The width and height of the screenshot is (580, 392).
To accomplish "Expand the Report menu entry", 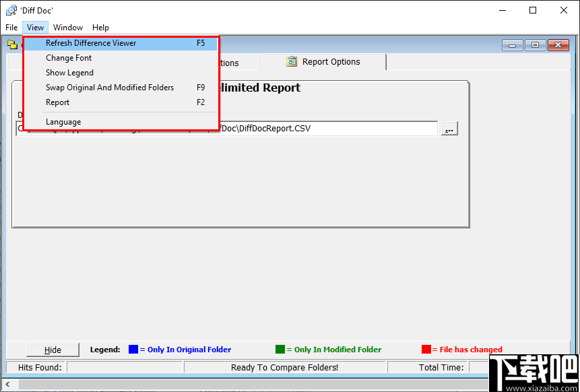I will point(57,102).
